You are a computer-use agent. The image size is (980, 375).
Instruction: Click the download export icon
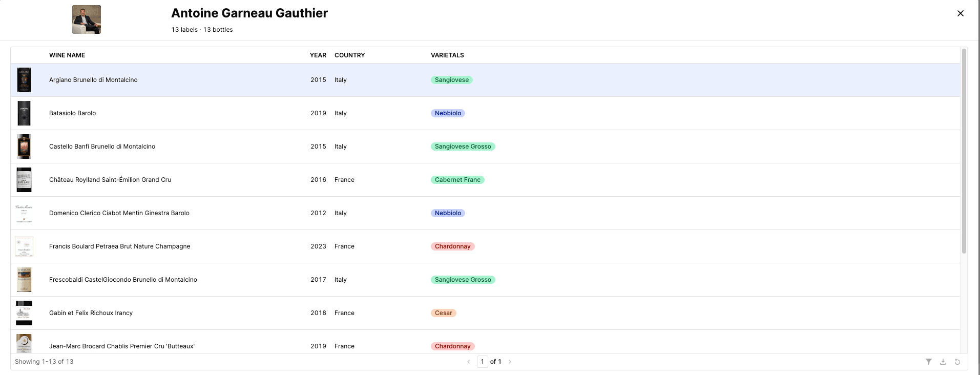click(x=943, y=362)
